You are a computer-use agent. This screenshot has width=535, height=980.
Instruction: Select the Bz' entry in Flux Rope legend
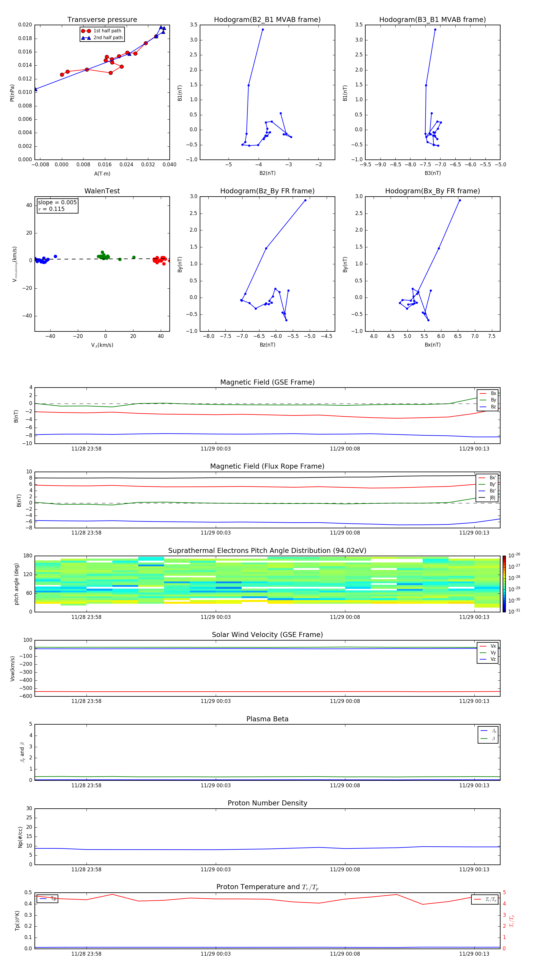pos(487,491)
